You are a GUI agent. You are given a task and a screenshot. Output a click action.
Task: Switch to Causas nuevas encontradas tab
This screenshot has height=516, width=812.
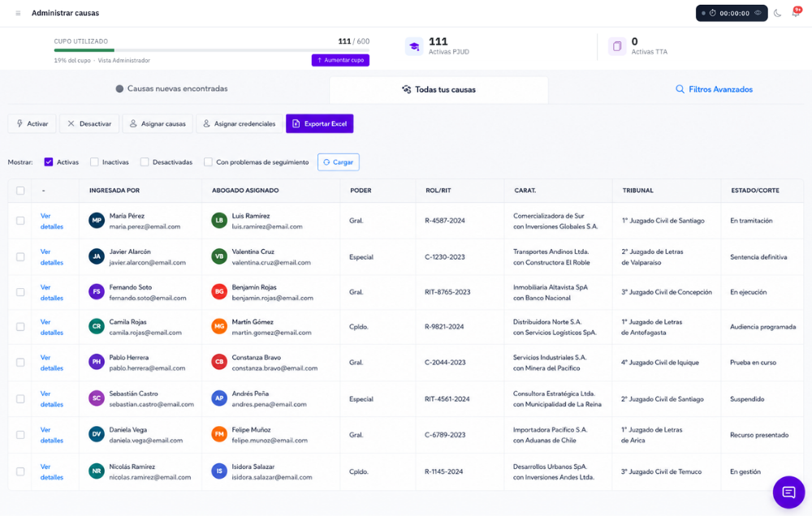coord(171,89)
